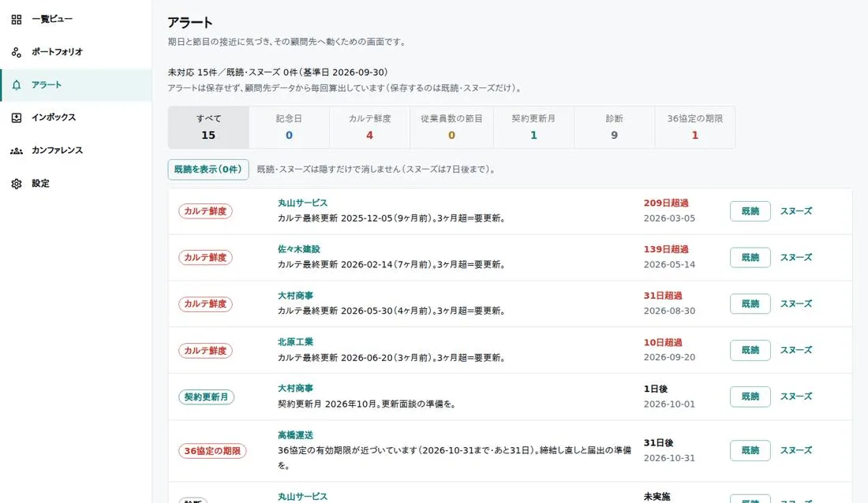This screenshot has width=868, height=503.
Task: Mark 北原工業 alert as 既読
Action: click(x=750, y=350)
